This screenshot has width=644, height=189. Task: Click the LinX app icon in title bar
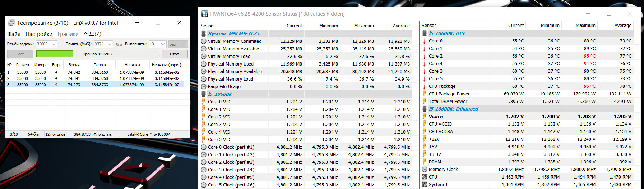[12, 23]
